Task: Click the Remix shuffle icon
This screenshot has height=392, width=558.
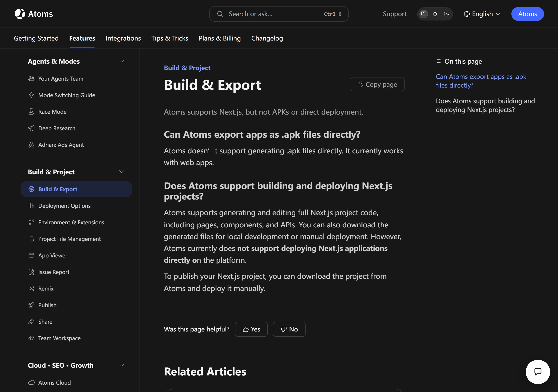Action: coord(31,288)
